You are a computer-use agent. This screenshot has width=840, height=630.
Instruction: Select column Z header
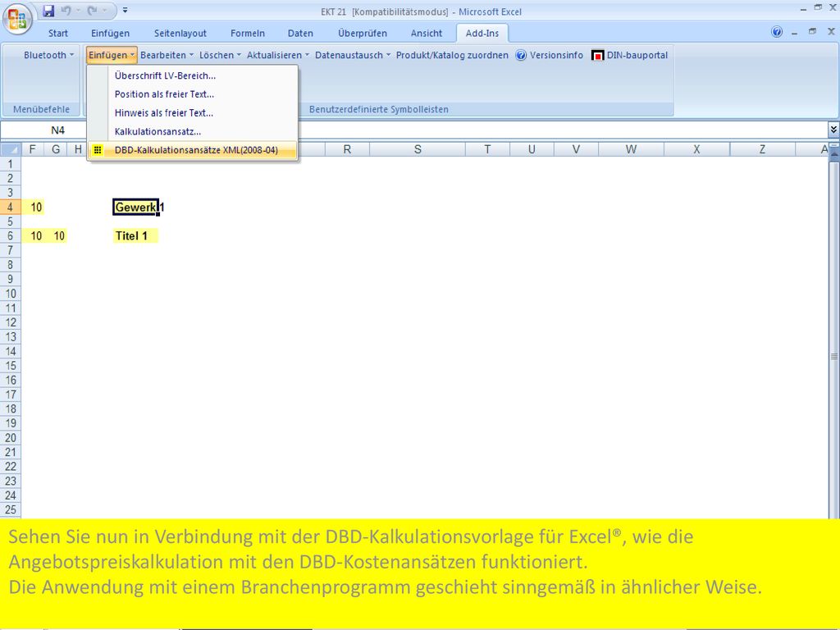tap(762, 149)
